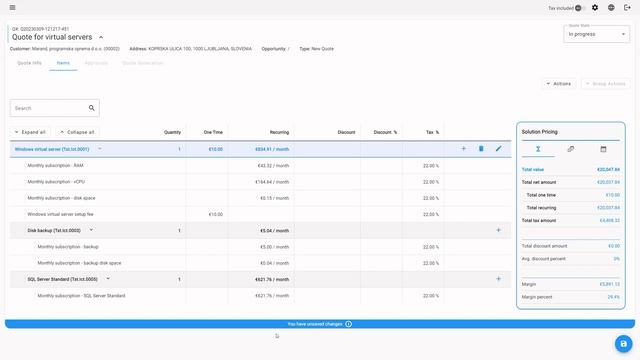
Task: Click the €621.76 / month SQL group total
Action: pos(272,280)
